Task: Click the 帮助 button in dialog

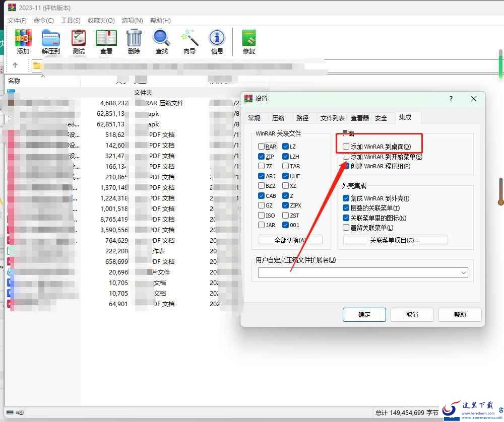Action: (x=460, y=315)
